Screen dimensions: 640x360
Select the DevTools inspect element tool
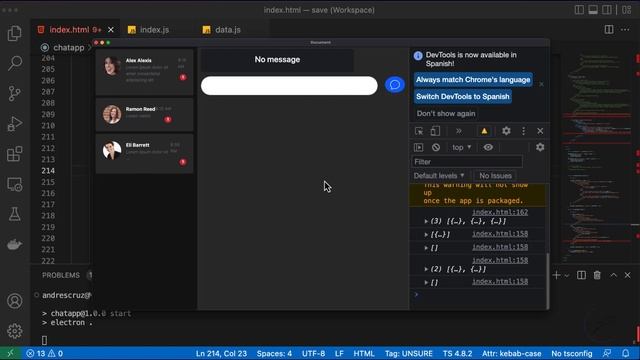tap(419, 131)
